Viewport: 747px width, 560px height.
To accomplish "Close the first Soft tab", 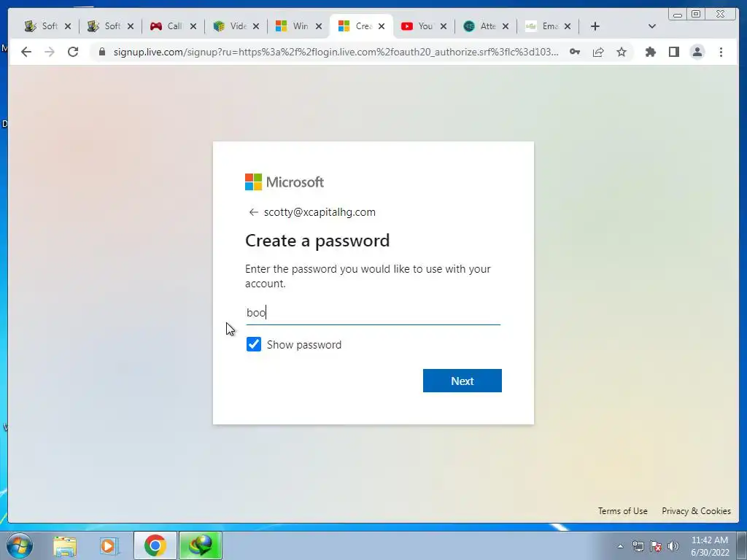I will 68,26.
